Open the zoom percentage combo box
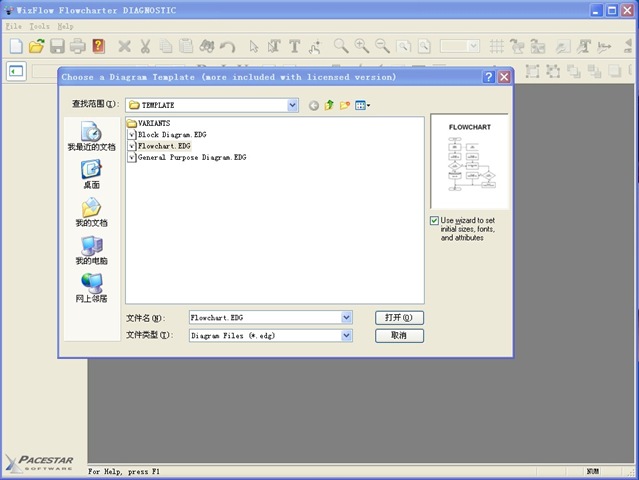Viewport: 639px width, 480px height. pyautogui.click(x=460, y=46)
